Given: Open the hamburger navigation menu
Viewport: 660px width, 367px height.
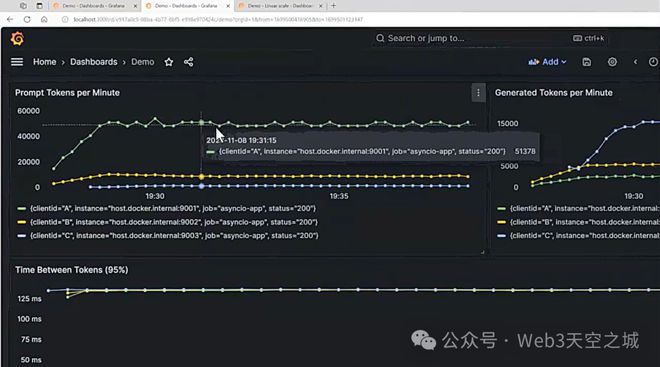Looking at the screenshot, I should pos(17,62).
